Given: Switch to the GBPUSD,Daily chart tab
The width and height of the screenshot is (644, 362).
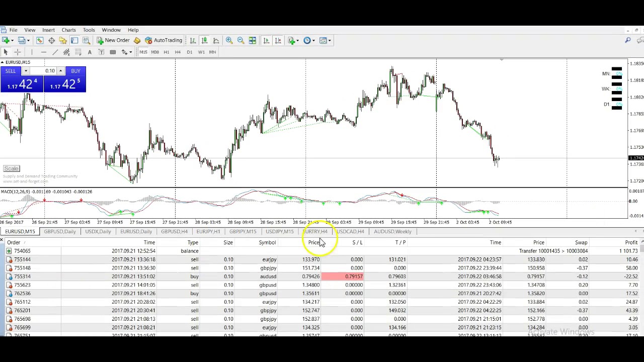Looking at the screenshot, I should click(60, 231).
